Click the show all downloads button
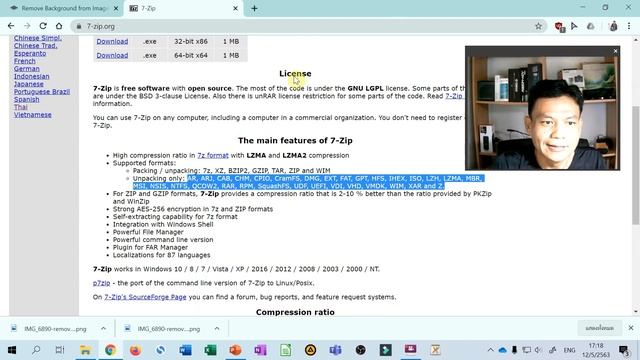The image size is (640, 360). point(599,328)
